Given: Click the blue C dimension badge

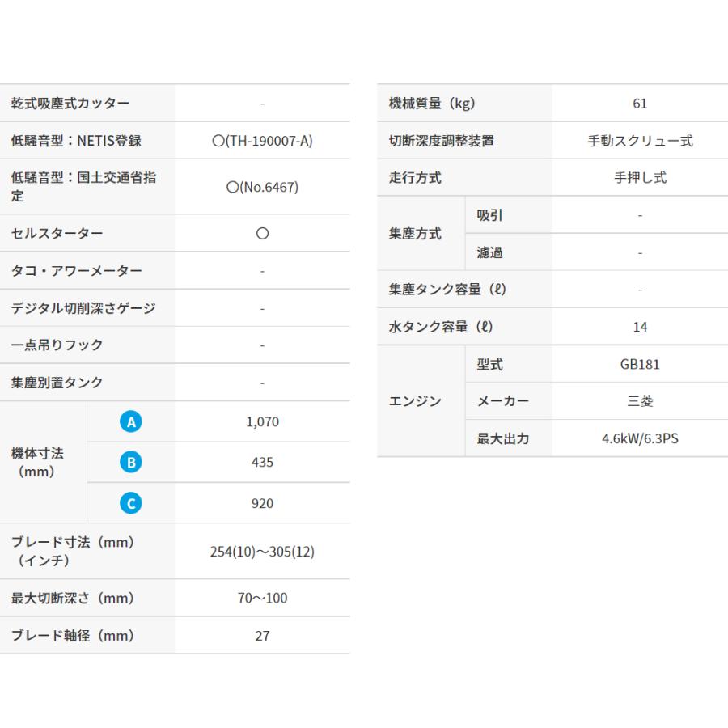Looking at the screenshot, I should point(131,503).
